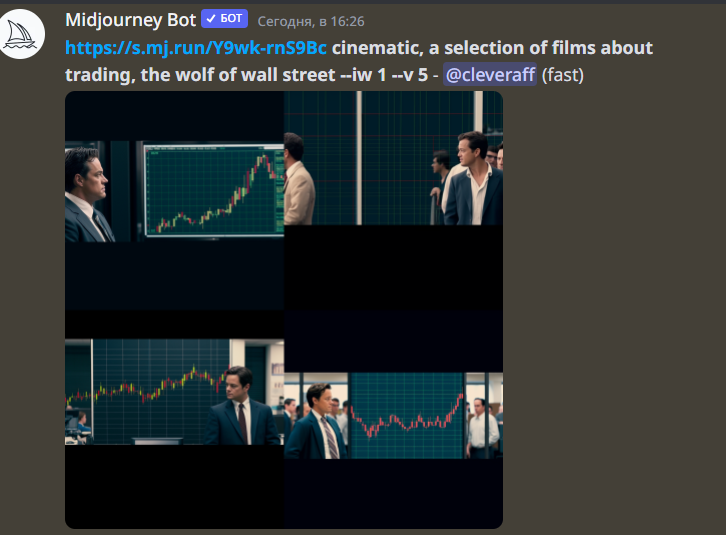726x535 pixels.
Task: Click the Midjourney Bot username
Action: coord(131,20)
